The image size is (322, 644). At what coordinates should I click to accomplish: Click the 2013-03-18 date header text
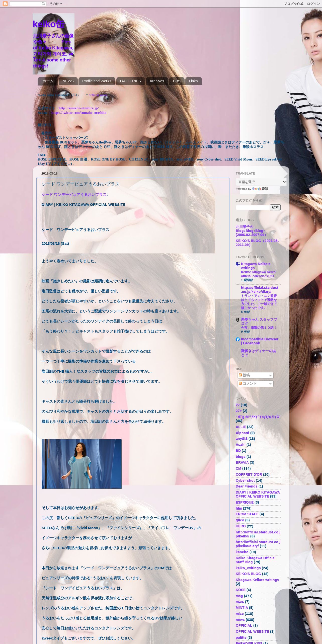[x=49, y=174]
